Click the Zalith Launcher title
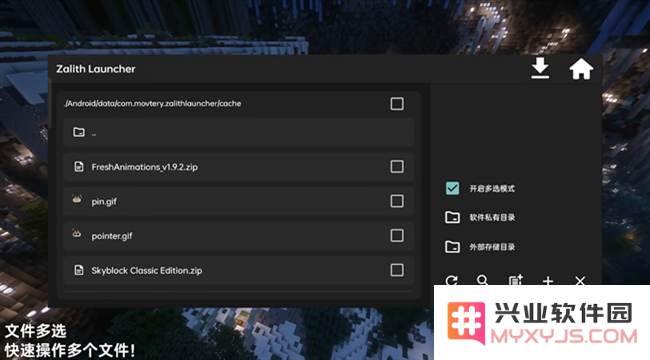Screen dimensions: 650x360 pyautogui.click(x=96, y=69)
